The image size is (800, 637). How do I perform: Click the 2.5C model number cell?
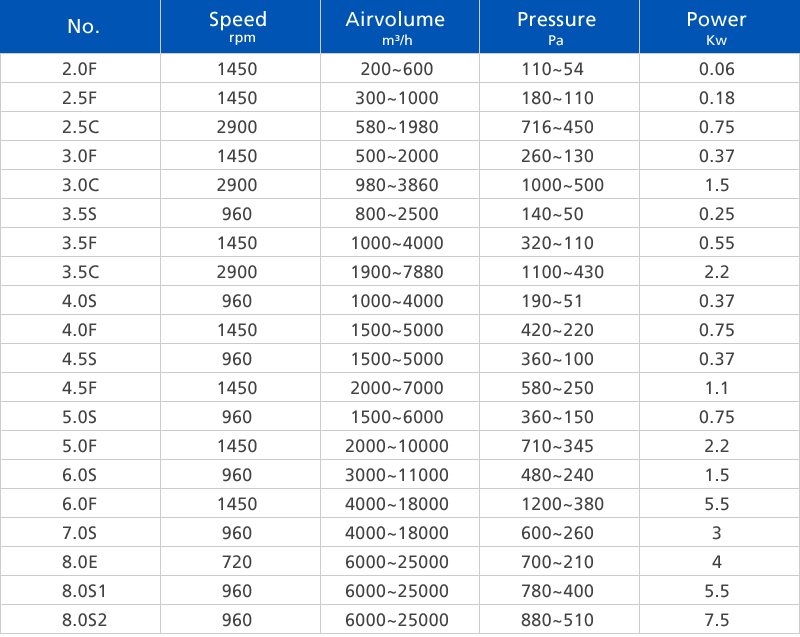pos(80,127)
